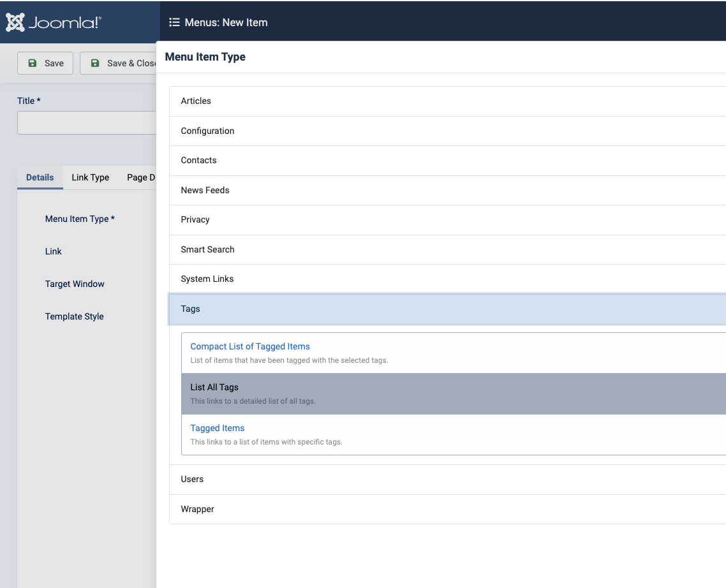The height and width of the screenshot is (588, 726).
Task: Expand the Configuration group
Action: coord(448,131)
